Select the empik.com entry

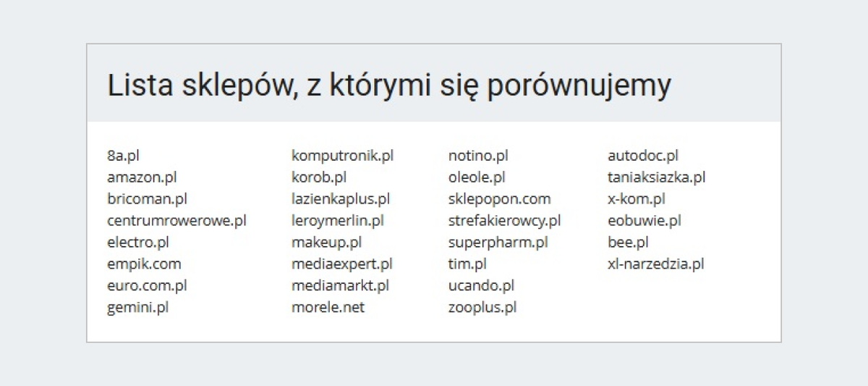click(144, 264)
